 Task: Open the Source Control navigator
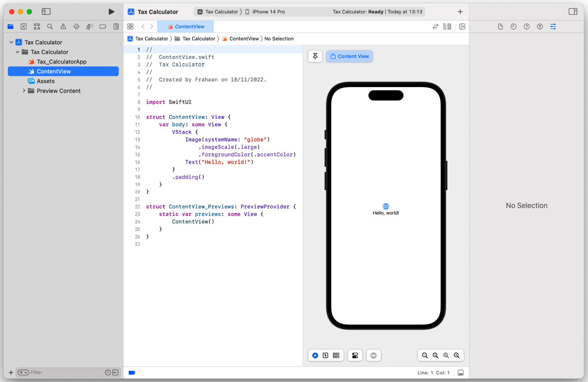coord(24,26)
